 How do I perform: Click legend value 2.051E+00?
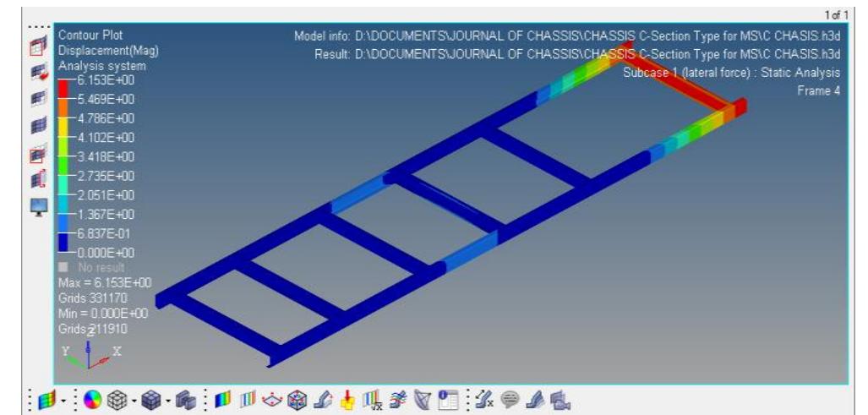(105, 195)
